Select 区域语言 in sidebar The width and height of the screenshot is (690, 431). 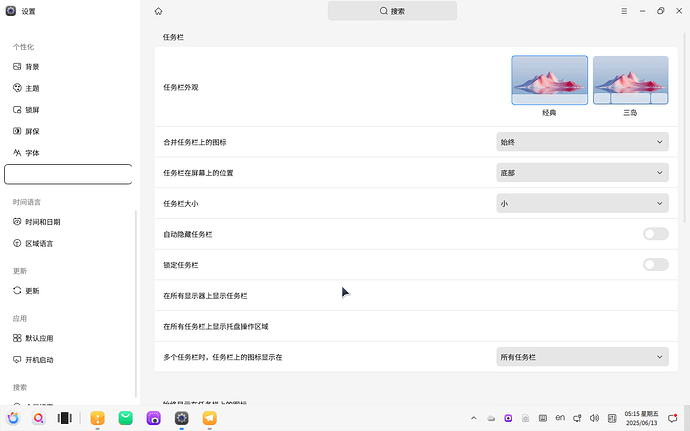(39, 244)
